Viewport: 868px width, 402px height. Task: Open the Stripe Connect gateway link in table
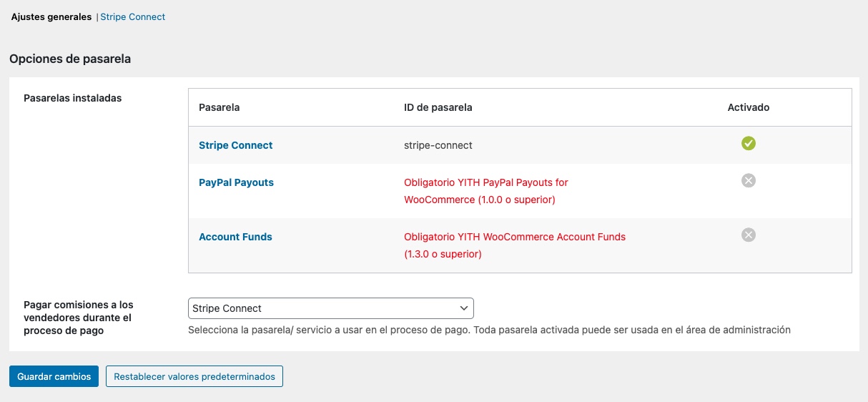(235, 145)
